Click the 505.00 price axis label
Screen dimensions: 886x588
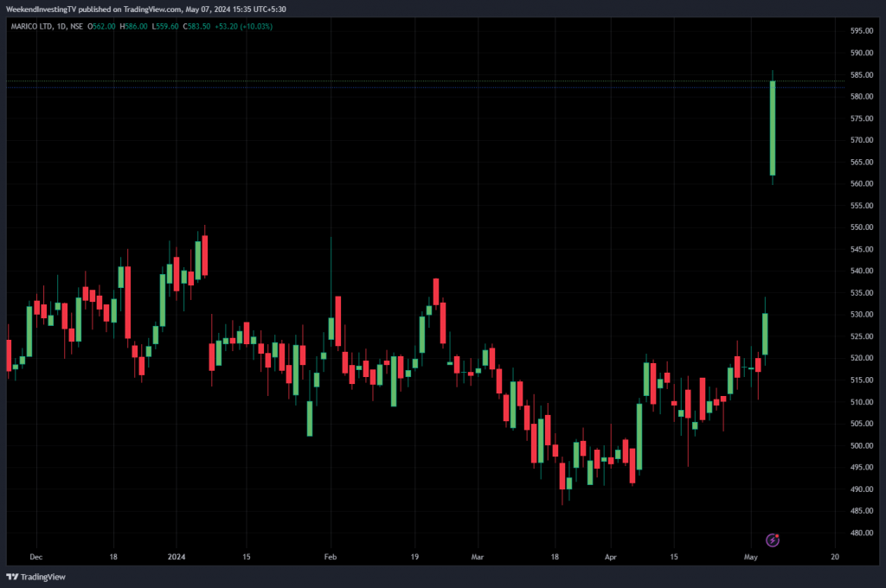click(861, 423)
